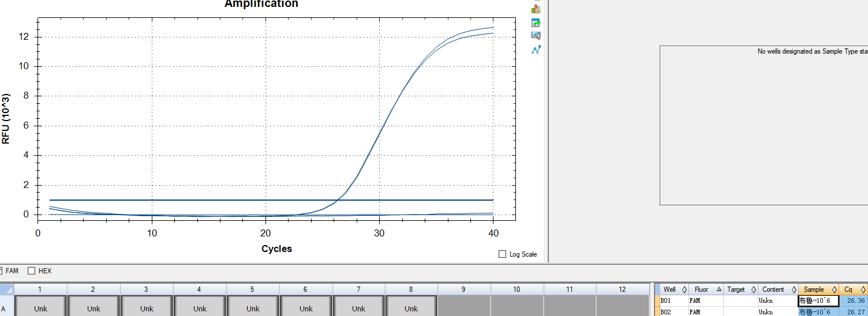Click the Sample cell in row B02
The image size is (868, 316).
click(818, 311)
